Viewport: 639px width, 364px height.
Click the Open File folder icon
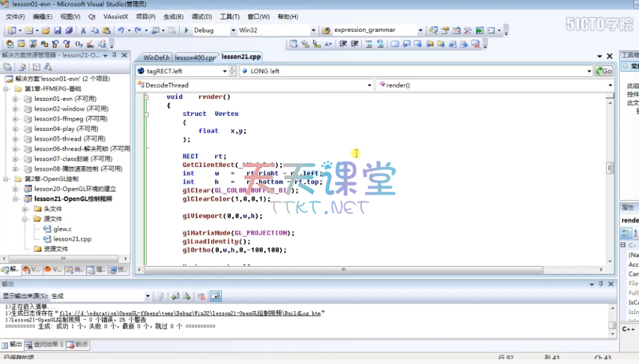tap(46, 30)
